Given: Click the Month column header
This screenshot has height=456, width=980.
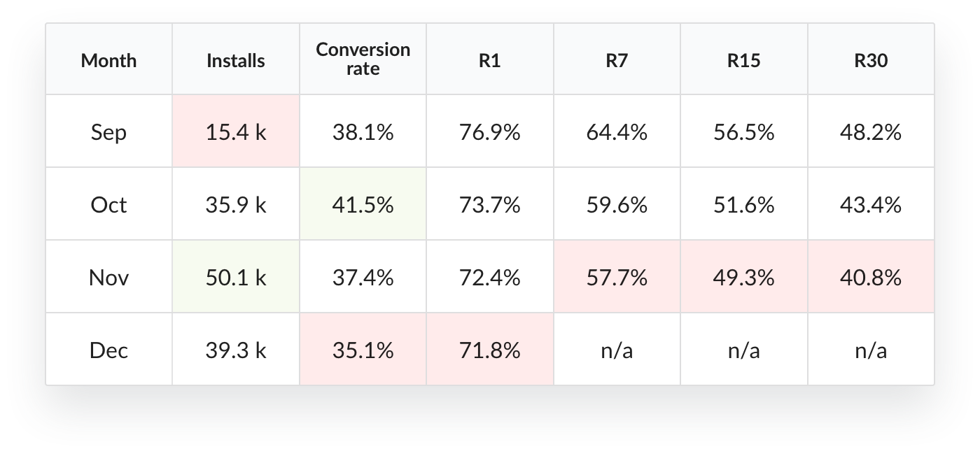Looking at the screenshot, I should pos(108,60).
